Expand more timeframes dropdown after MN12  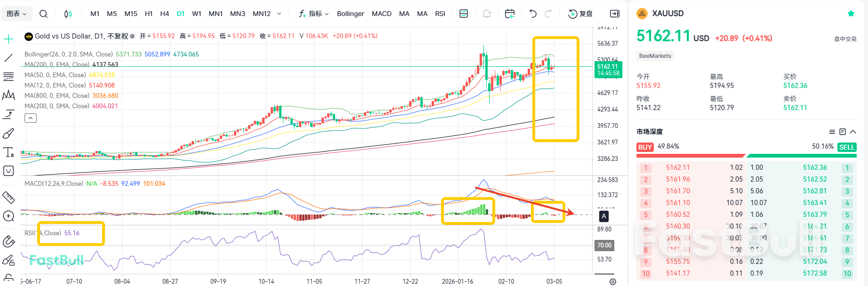(x=279, y=14)
